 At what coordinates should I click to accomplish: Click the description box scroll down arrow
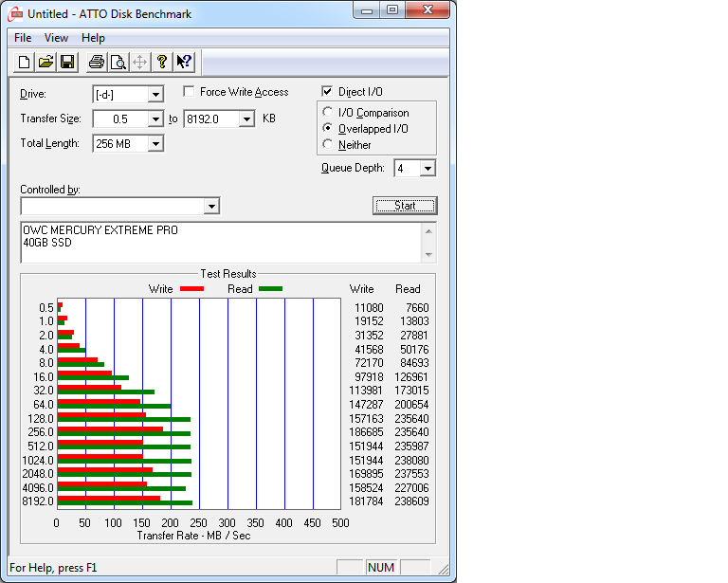pyautogui.click(x=428, y=254)
